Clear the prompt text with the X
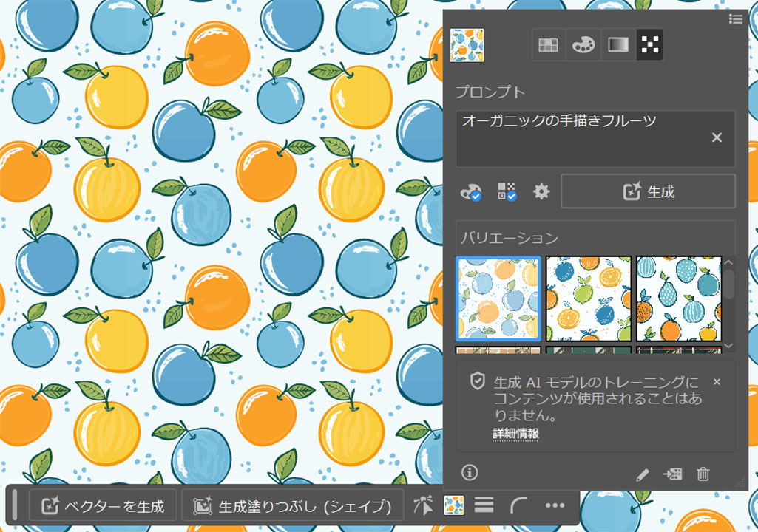Image resolution: width=758 pixels, height=532 pixels. [717, 137]
